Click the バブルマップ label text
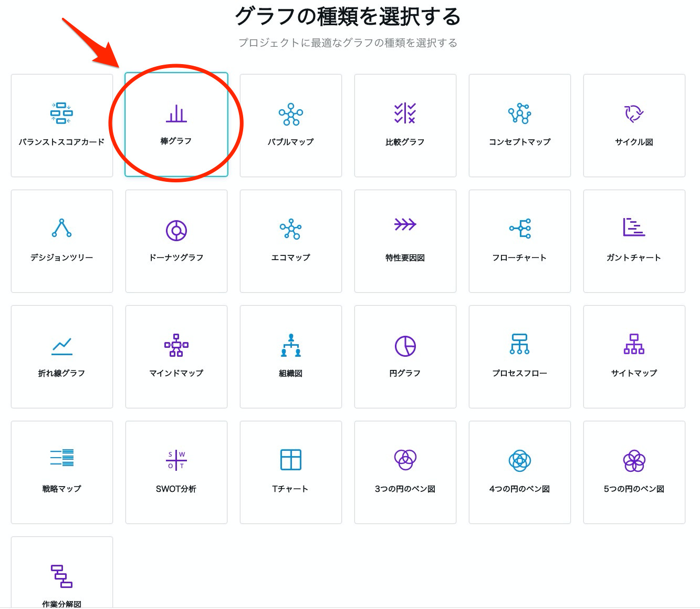Screen dimensions: 700x609 (290, 142)
